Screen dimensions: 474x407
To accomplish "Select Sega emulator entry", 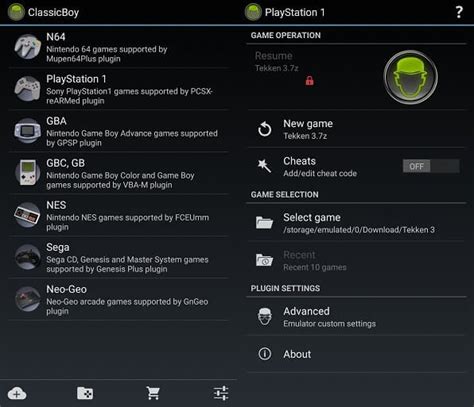I will [119, 257].
